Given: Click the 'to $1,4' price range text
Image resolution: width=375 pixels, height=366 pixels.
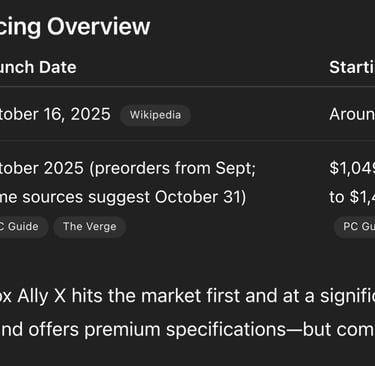Looking at the screenshot, I should pyautogui.click(x=352, y=197).
